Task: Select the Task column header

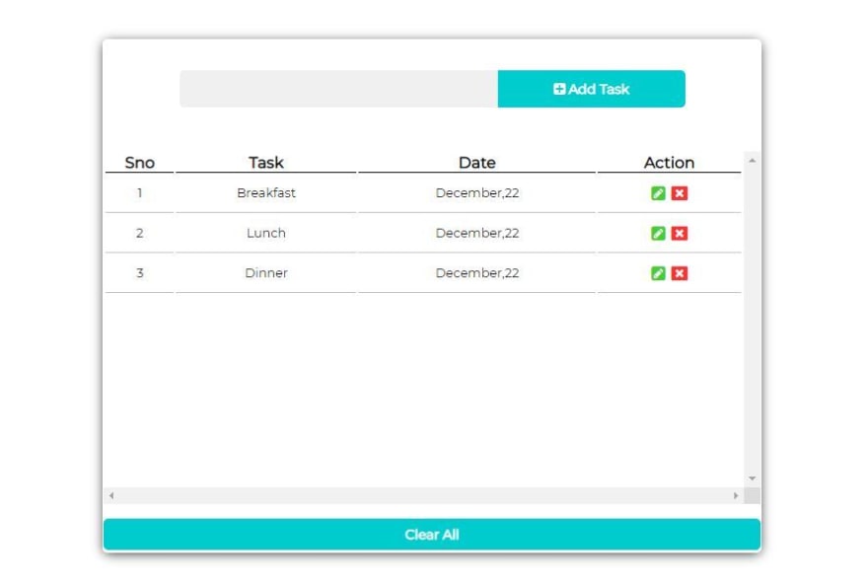Action: [266, 162]
